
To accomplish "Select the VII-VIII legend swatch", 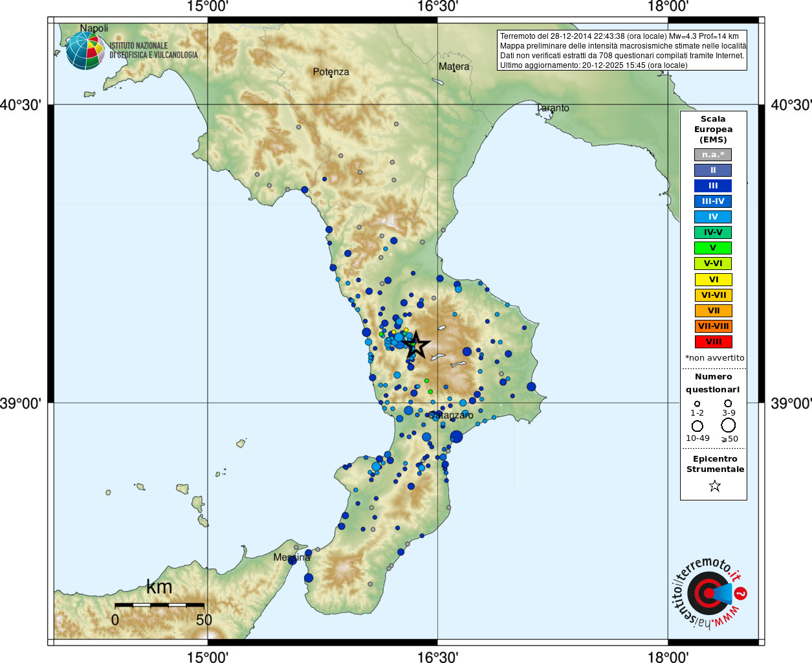I will point(713,326).
